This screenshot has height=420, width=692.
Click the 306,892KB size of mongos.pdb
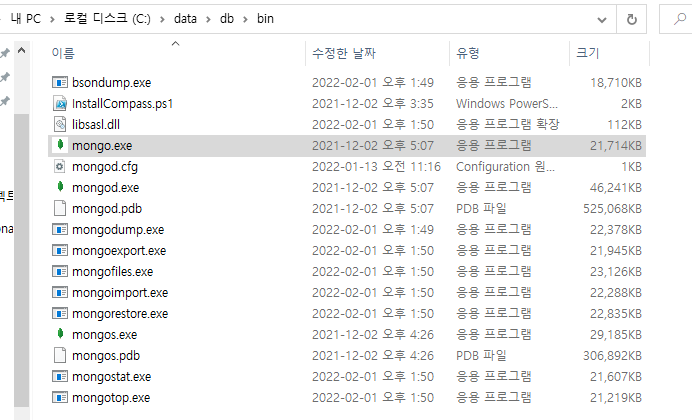[x=612, y=356]
